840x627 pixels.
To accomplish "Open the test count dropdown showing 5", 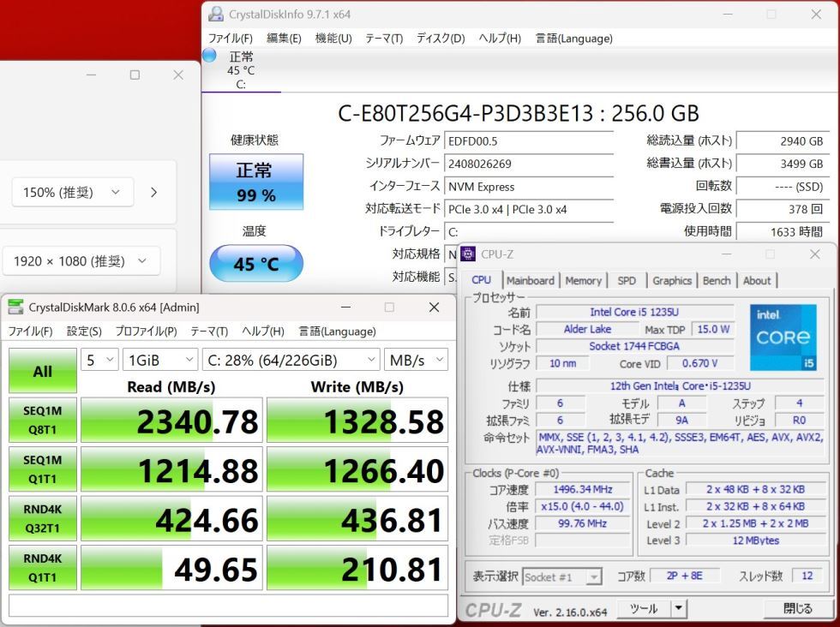I will tap(99, 359).
